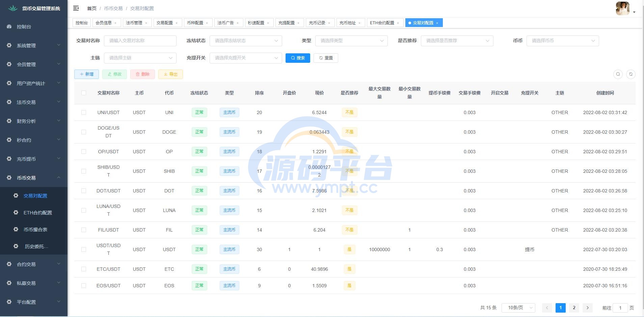Screen dimensions: 644x317
Task: Click the blue 搜索 button
Action: point(298,58)
